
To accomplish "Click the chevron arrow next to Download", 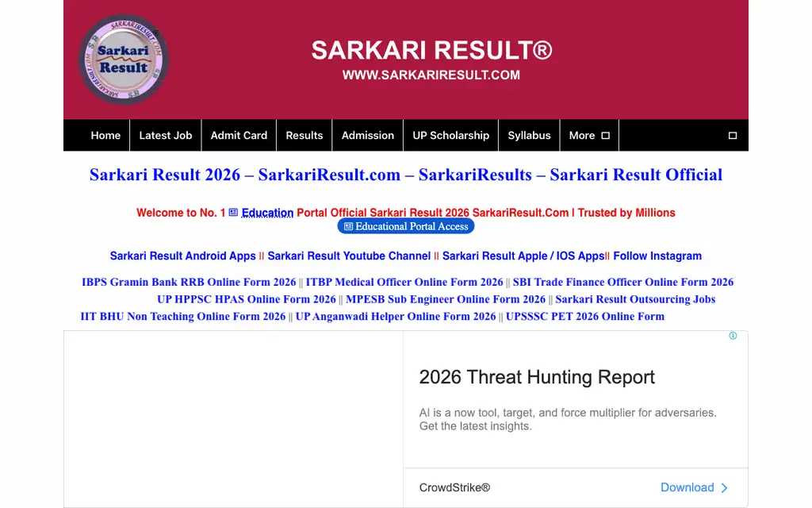I will point(725,488).
